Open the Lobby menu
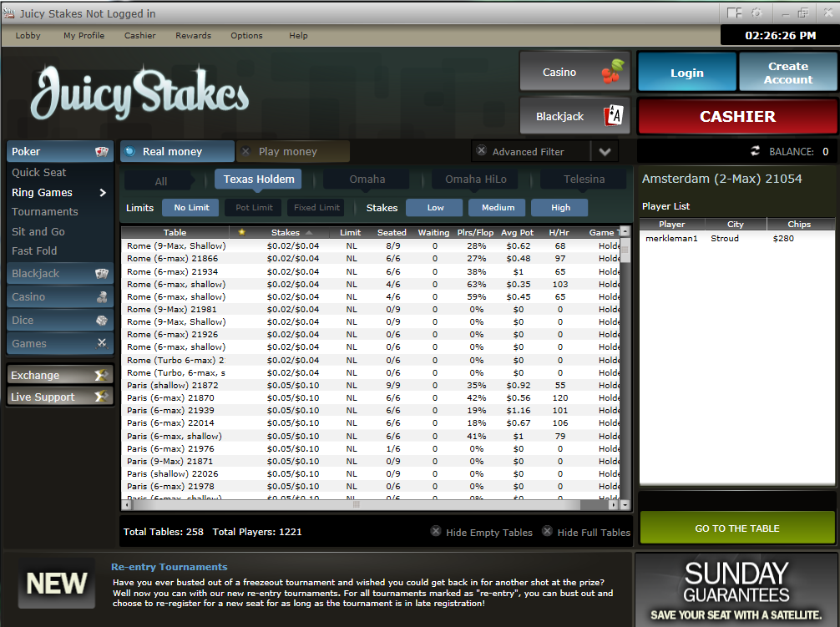Image resolution: width=840 pixels, height=627 pixels. [28, 35]
